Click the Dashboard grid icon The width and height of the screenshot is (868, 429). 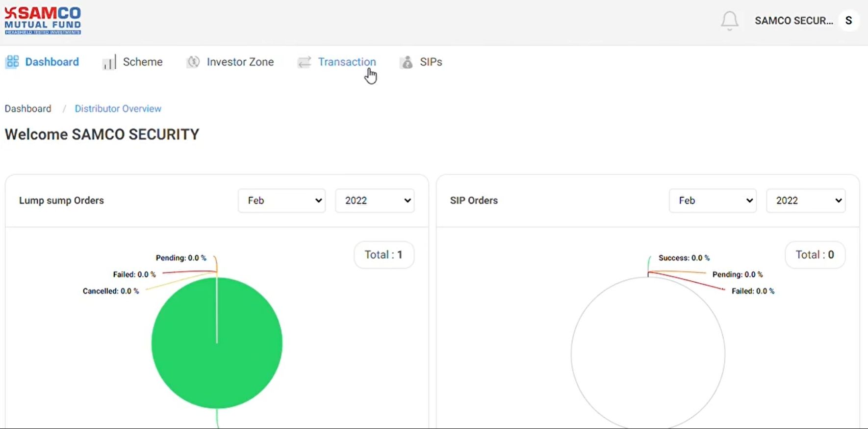[x=12, y=62]
